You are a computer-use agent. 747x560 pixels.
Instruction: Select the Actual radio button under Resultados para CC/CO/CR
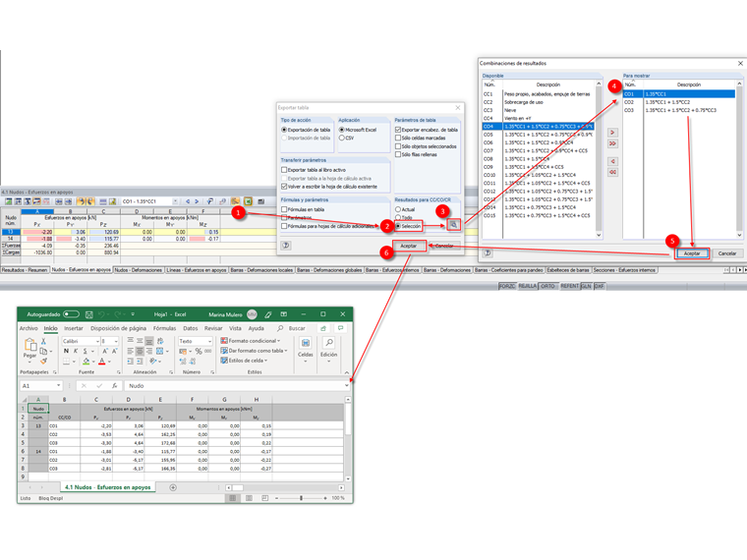coord(398,209)
